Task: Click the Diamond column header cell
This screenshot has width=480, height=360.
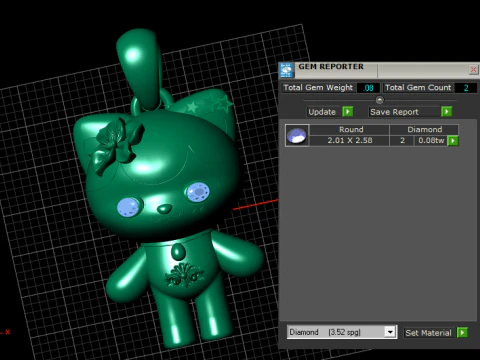Action: [x=424, y=130]
